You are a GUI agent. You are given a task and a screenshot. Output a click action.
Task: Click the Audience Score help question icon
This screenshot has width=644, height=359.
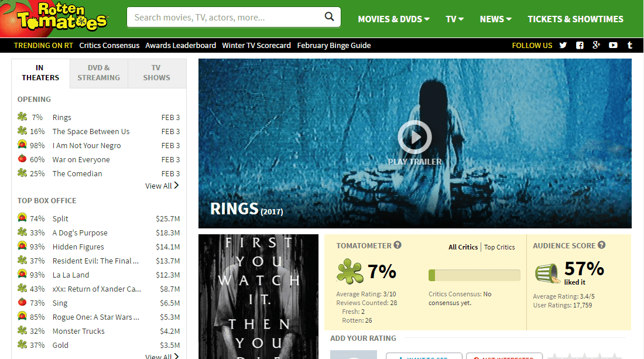(601, 245)
